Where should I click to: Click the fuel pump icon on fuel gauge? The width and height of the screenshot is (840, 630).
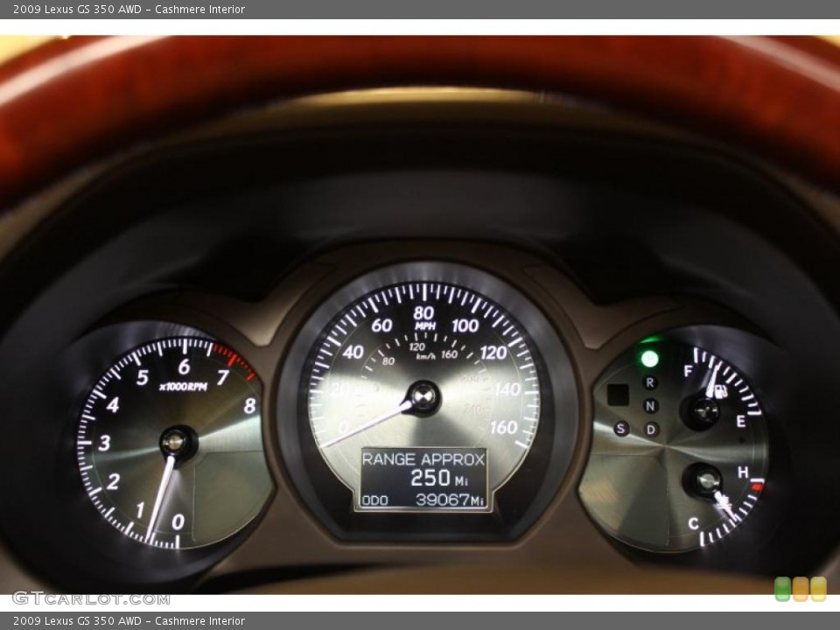(721, 391)
